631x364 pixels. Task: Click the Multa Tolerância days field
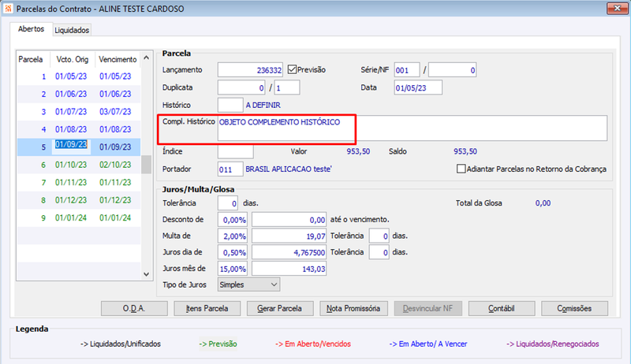pyautogui.click(x=379, y=236)
